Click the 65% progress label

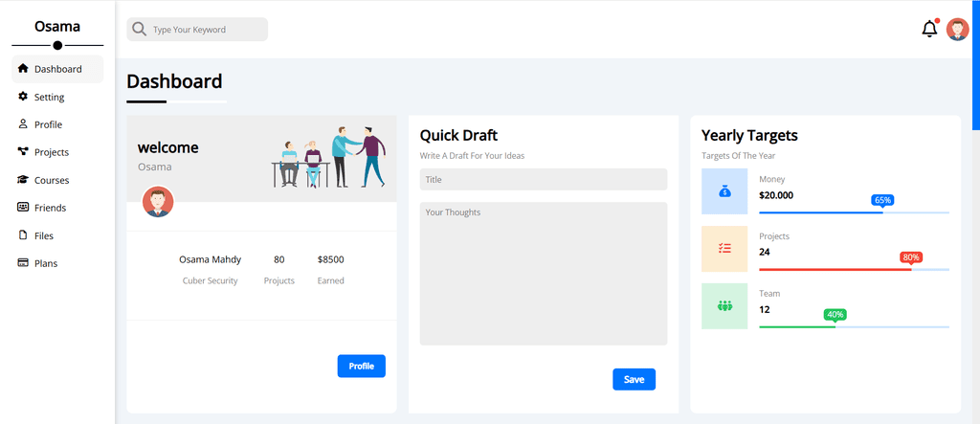(882, 200)
